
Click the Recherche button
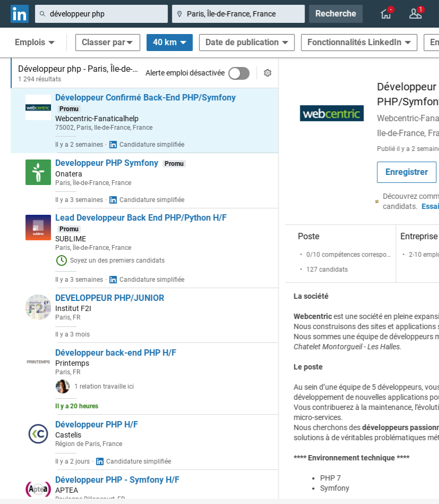[x=336, y=13]
